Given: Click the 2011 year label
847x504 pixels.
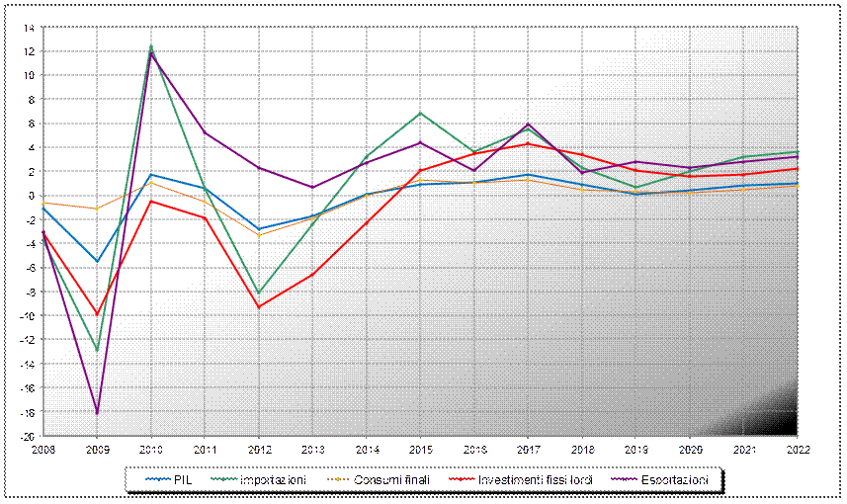Looking at the screenshot, I should (205, 450).
